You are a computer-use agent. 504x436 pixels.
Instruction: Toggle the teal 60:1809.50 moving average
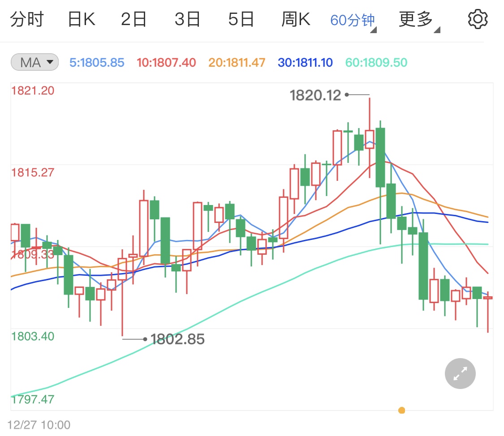click(375, 62)
